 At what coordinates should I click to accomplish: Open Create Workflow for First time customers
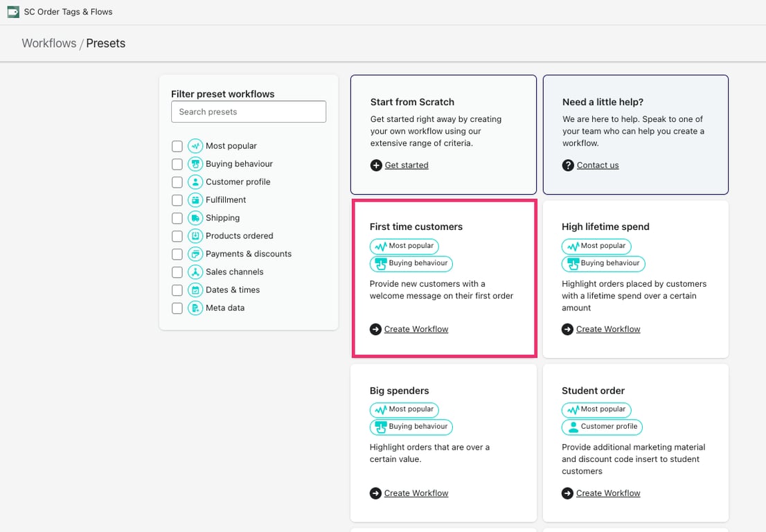pos(416,329)
